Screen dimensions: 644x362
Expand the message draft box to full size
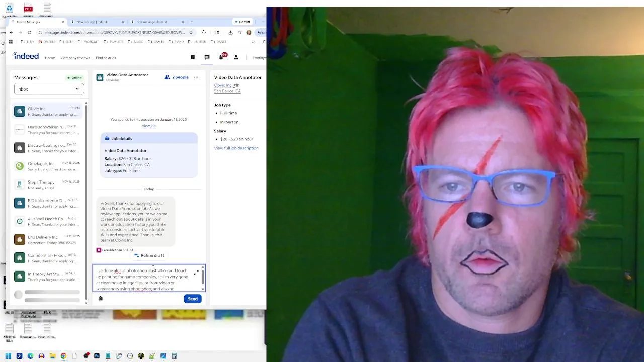(196, 273)
